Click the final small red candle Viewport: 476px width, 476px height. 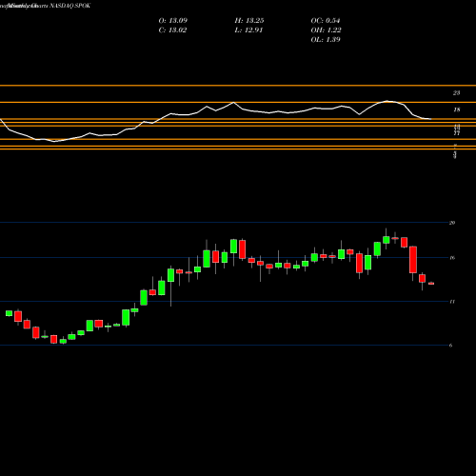click(x=431, y=284)
